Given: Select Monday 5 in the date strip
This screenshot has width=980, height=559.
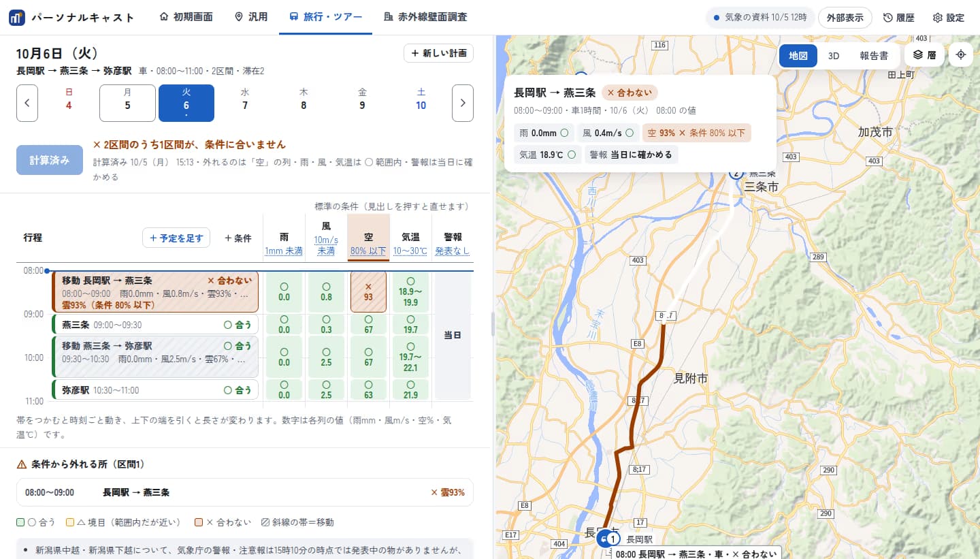Looking at the screenshot, I should click(x=127, y=103).
